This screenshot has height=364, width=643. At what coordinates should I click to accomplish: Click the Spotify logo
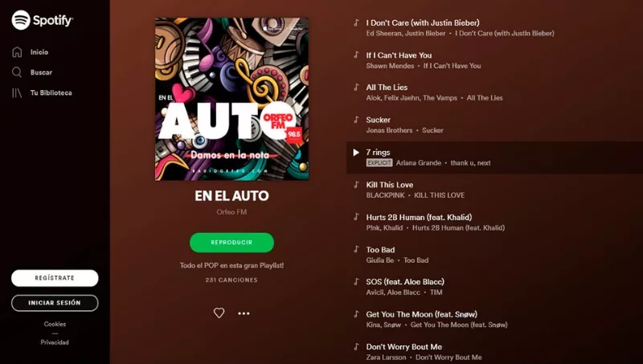coord(43,20)
